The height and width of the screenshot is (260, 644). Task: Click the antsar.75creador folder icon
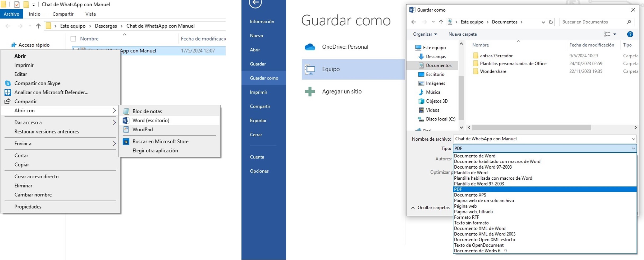click(x=476, y=56)
